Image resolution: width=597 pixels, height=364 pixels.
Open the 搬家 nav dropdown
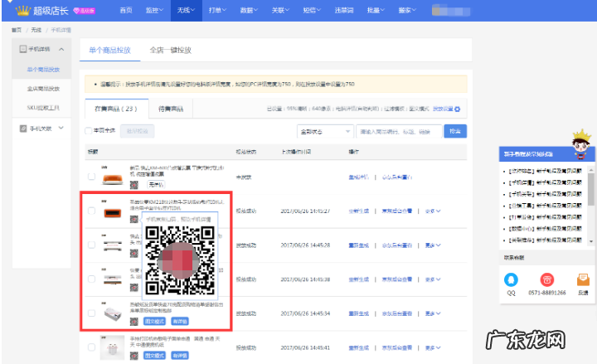pos(407,10)
